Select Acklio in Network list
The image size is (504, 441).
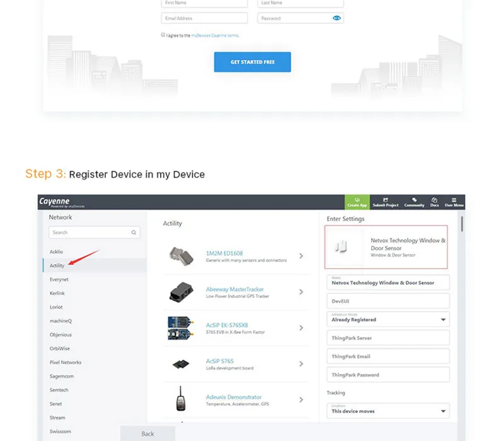coord(56,251)
